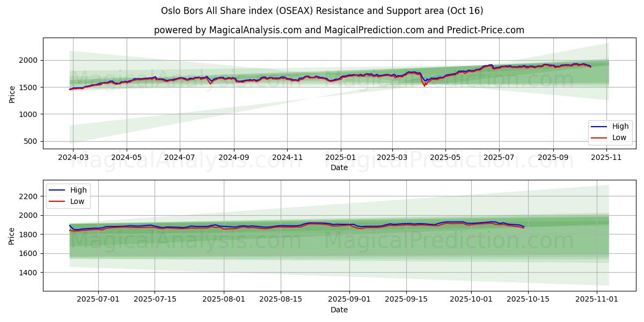Click the April 2025 price dip on top chart
Viewport: 644px width, 322px height.
(425, 85)
